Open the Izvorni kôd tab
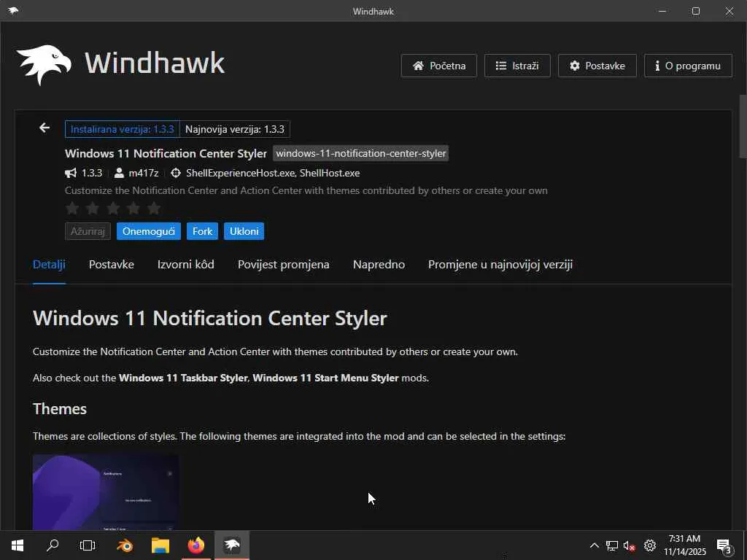Screen dimensions: 747x560 tap(186, 264)
